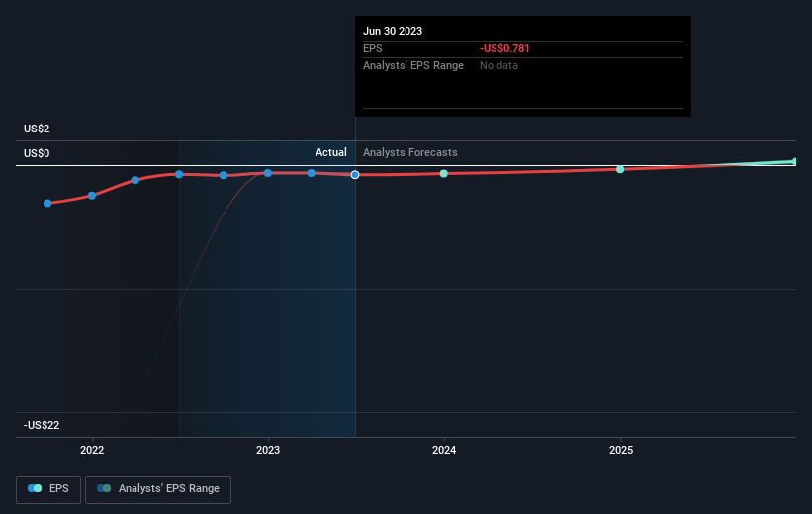The height and width of the screenshot is (514, 812).
Task: Toggle the EPS legend button
Action: click(48, 489)
